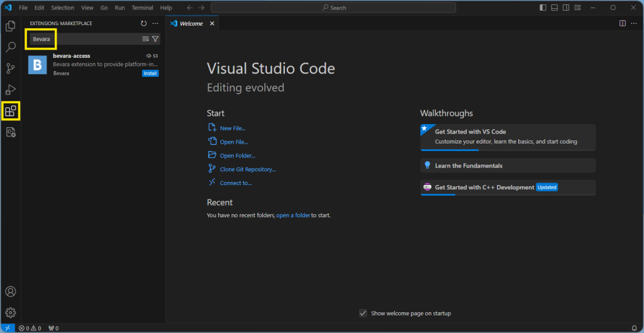This screenshot has width=644, height=333.
Task: Go forward using the navigation arrow
Action: coord(202,8)
